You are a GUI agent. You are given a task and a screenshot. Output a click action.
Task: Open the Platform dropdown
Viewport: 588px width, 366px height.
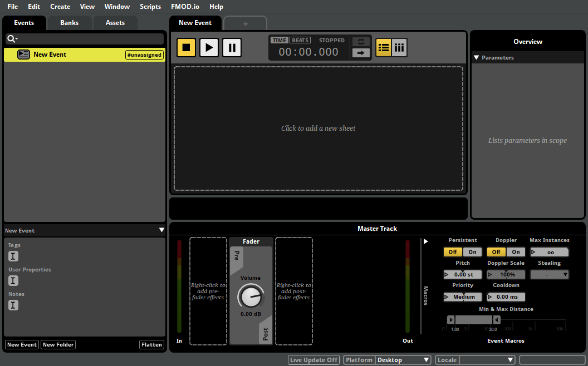click(403, 360)
